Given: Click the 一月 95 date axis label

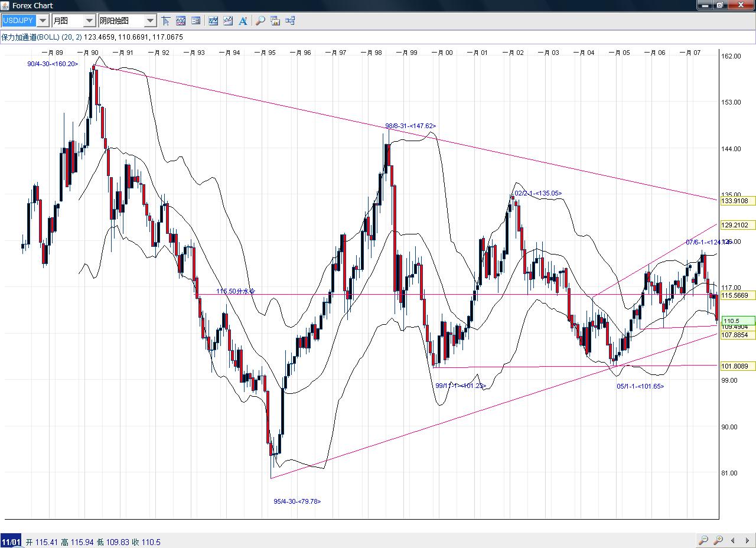Looking at the screenshot, I should tap(265, 53).
